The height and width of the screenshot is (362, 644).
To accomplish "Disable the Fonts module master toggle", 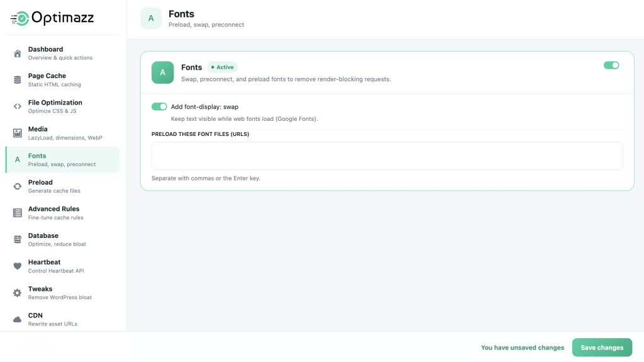I will pyautogui.click(x=611, y=65).
